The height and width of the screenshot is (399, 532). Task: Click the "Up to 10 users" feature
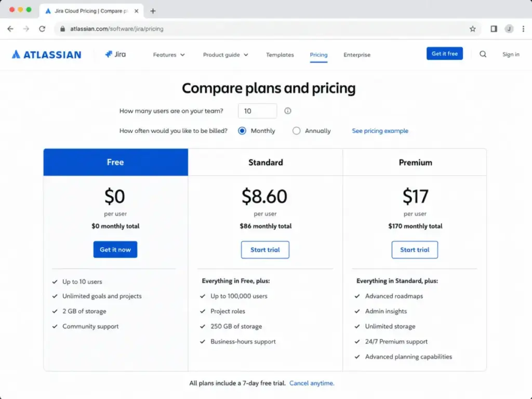[x=82, y=282]
